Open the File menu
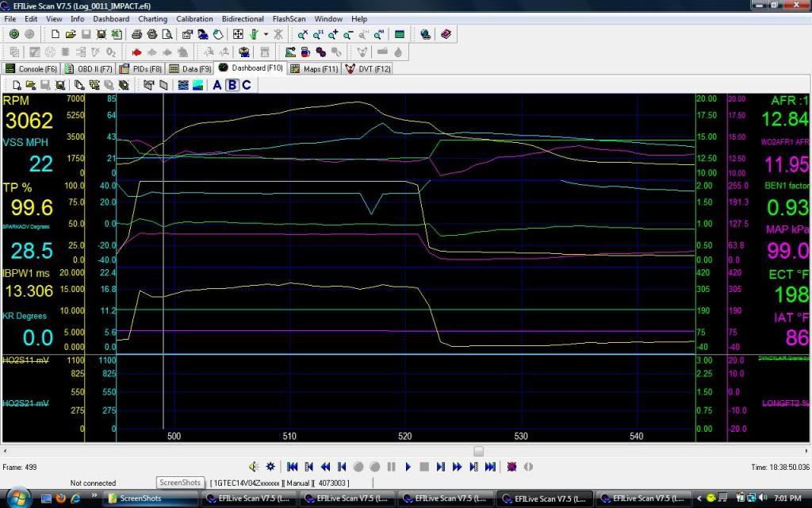 point(10,19)
